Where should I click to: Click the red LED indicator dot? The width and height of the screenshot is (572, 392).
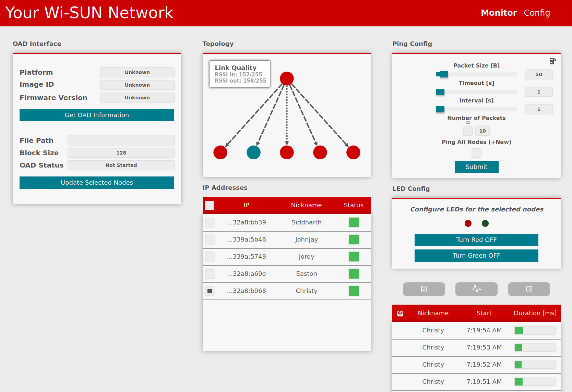[468, 223]
